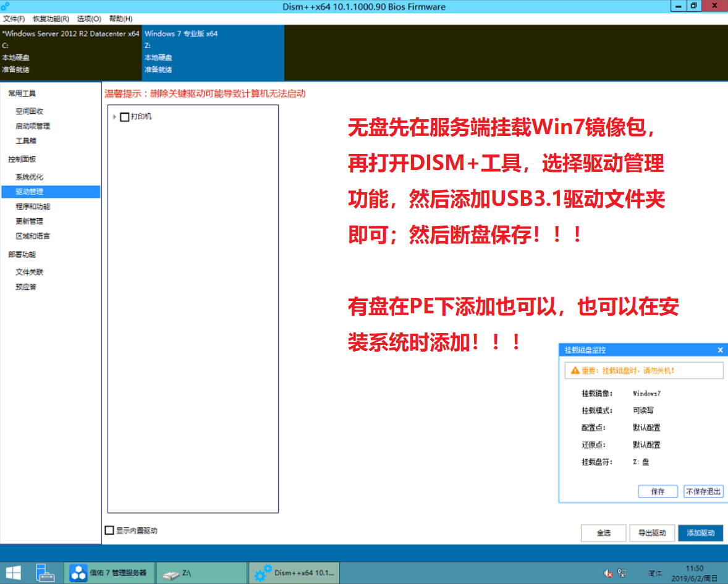Open 更新管理 in the sidebar

tap(29, 221)
